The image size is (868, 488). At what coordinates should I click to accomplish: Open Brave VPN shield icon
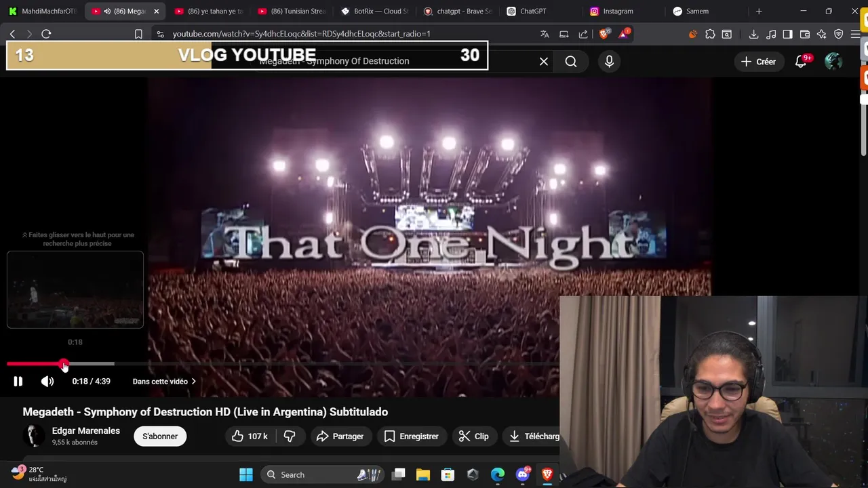point(839,34)
